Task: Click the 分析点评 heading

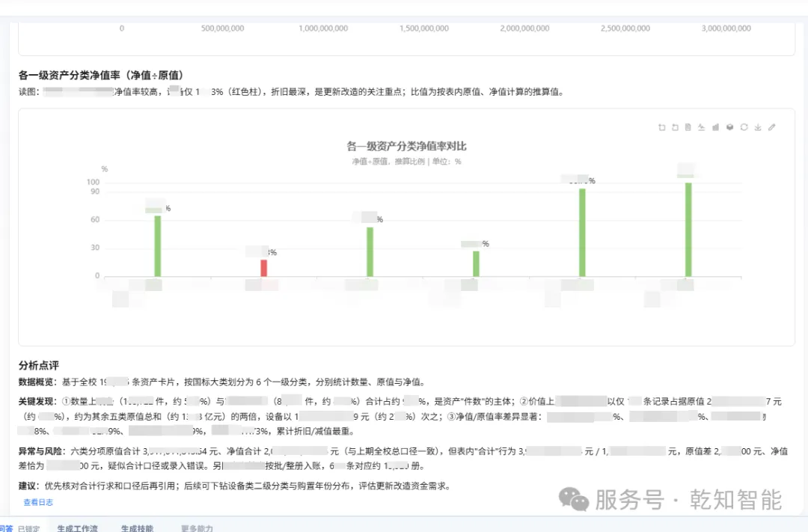Action: coord(39,365)
